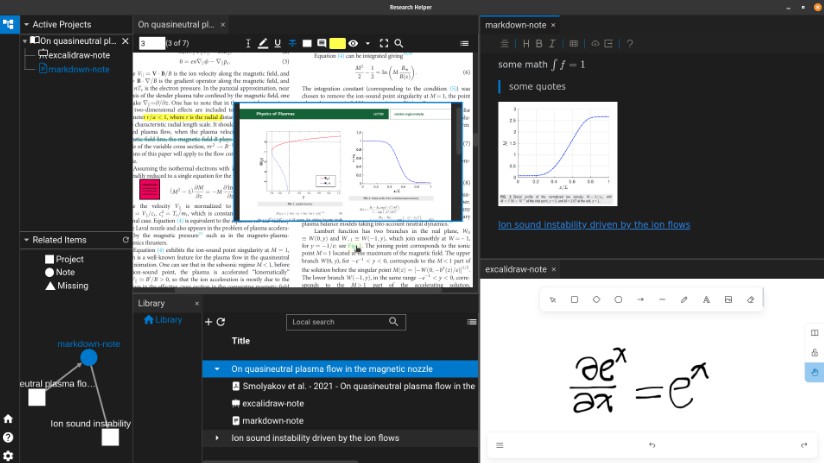Collapse 'On quasineutral plasma flow' library row

click(x=217, y=369)
